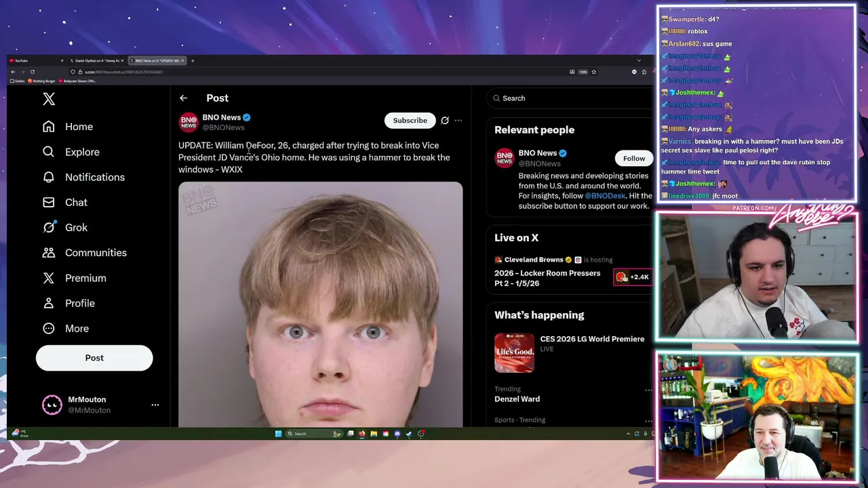Click into the X Search field
The image size is (868, 488).
570,98
